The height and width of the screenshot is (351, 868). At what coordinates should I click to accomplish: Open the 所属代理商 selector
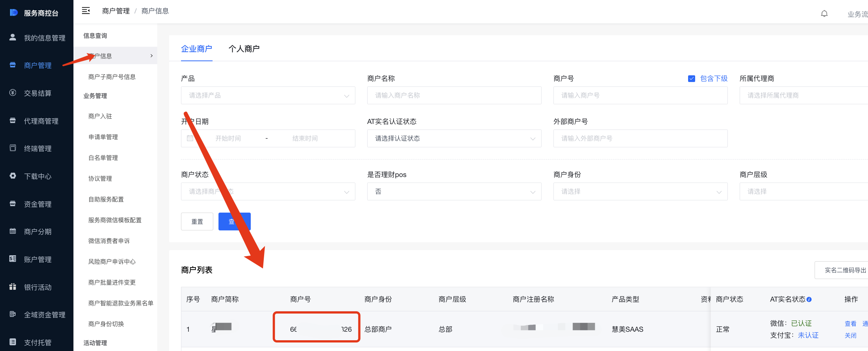[x=804, y=95]
